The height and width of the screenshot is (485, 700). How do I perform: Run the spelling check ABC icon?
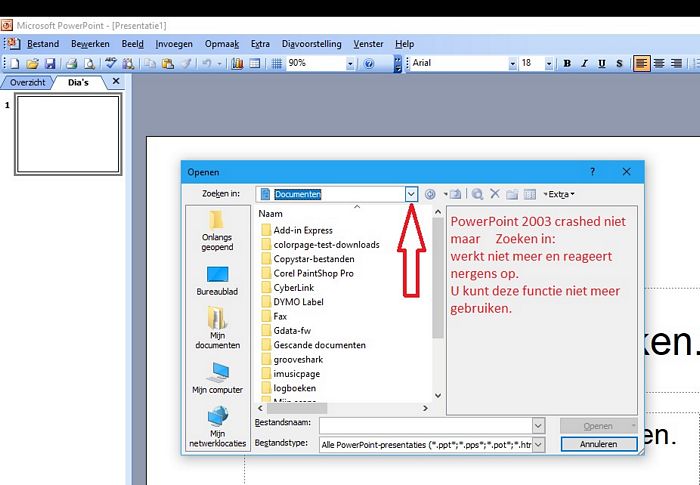111,63
